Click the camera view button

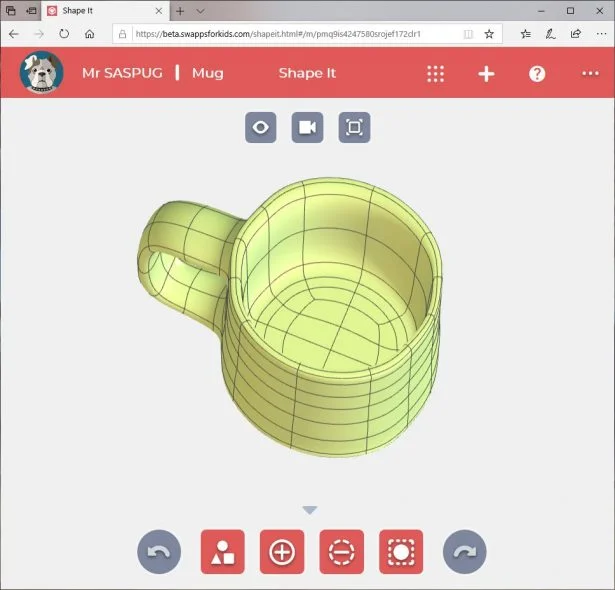point(308,127)
